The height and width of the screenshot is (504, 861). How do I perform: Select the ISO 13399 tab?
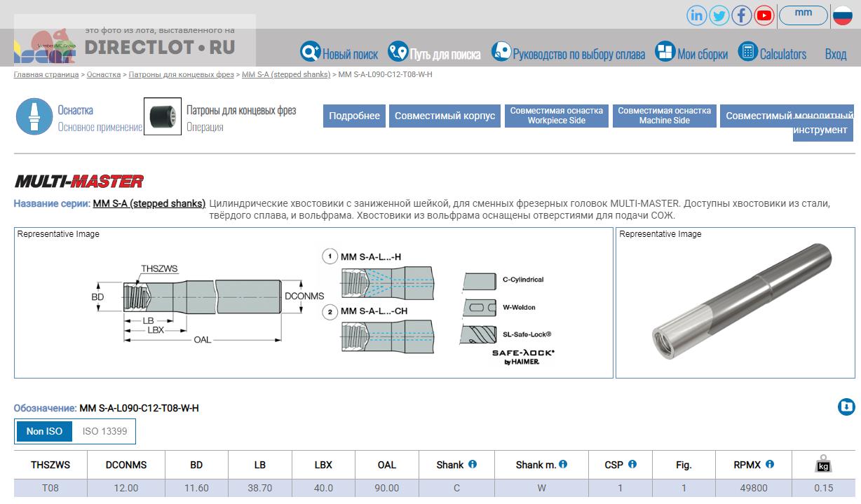pos(105,431)
